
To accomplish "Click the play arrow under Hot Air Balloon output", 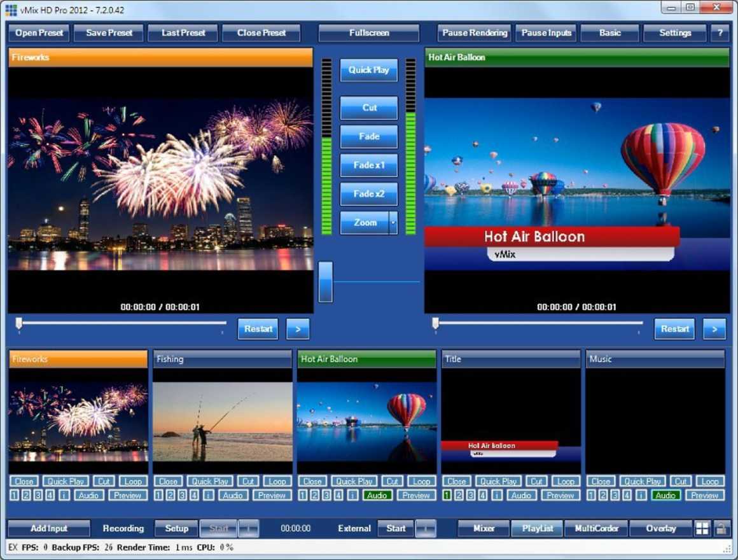I will pos(714,329).
